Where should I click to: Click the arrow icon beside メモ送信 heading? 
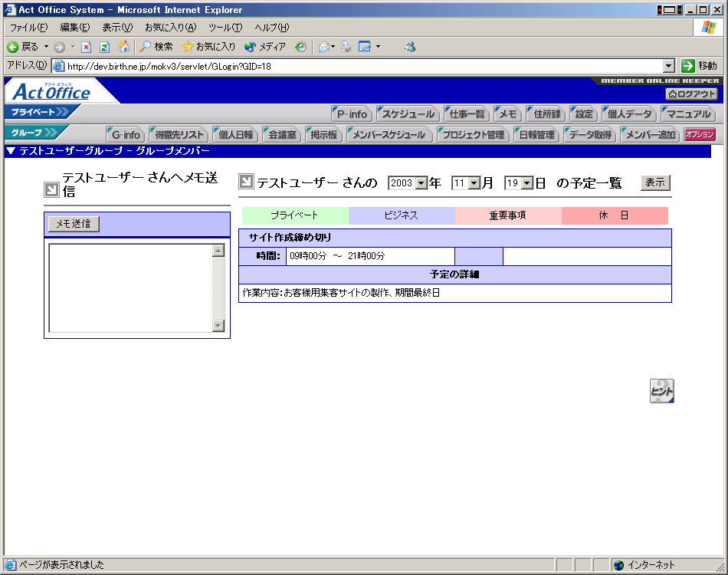[x=51, y=189]
